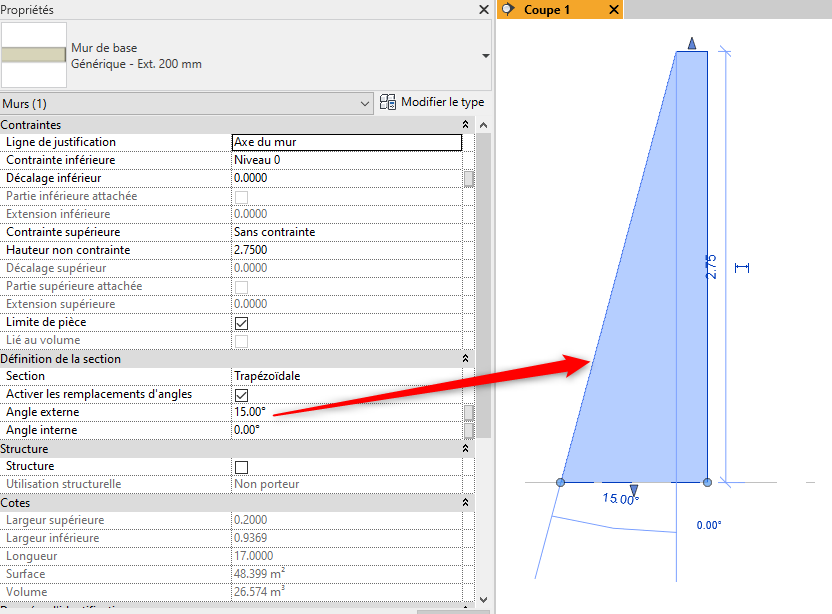Open the wall type selector dropdown
This screenshot has width=832, height=614.
point(486,56)
